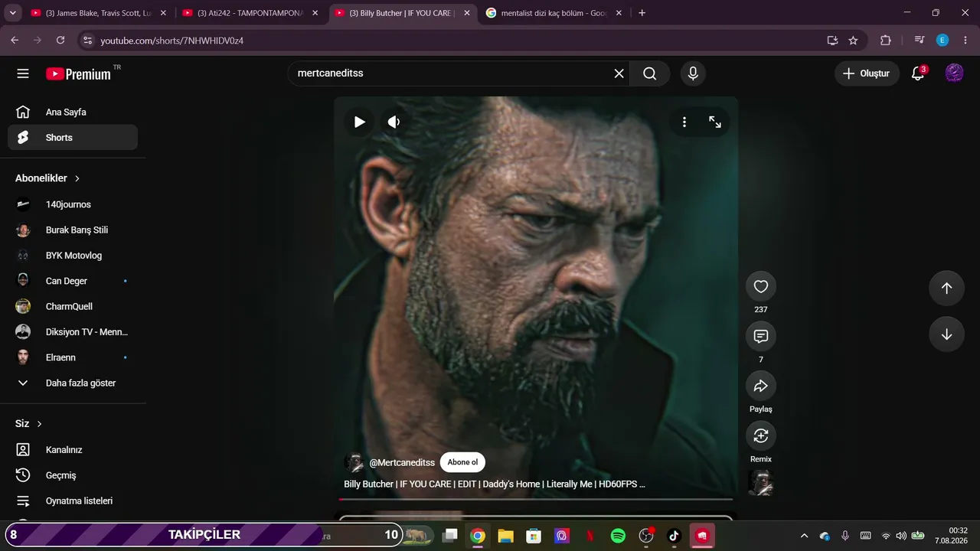Open the @Mertcaneditss channel name
Image resolution: width=980 pixels, height=551 pixels.
[x=402, y=463]
